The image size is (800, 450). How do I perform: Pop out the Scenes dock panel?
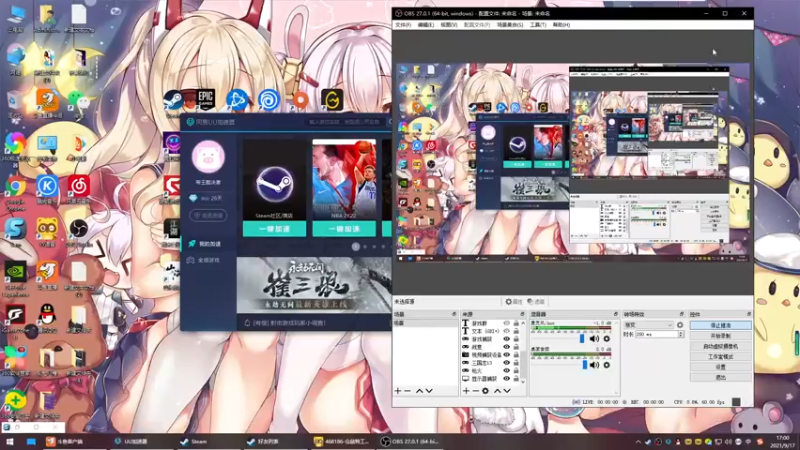pyautogui.click(x=454, y=314)
